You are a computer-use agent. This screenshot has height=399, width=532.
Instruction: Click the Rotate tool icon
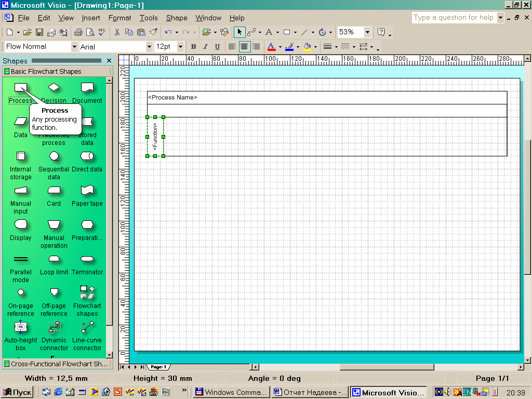pyautogui.click(x=322, y=32)
